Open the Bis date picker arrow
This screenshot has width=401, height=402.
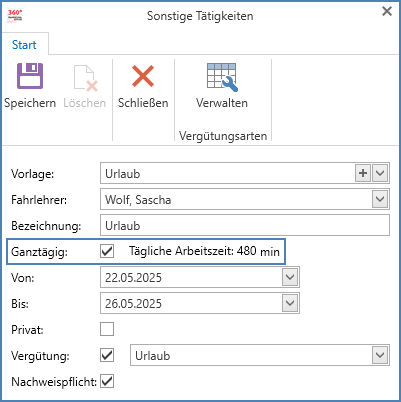click(x=290, y=303)
